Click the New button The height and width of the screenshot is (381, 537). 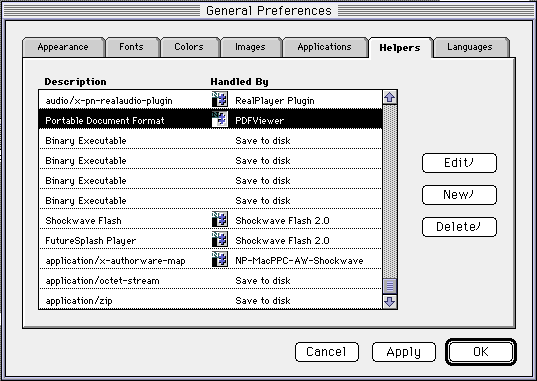click(459, 195)
